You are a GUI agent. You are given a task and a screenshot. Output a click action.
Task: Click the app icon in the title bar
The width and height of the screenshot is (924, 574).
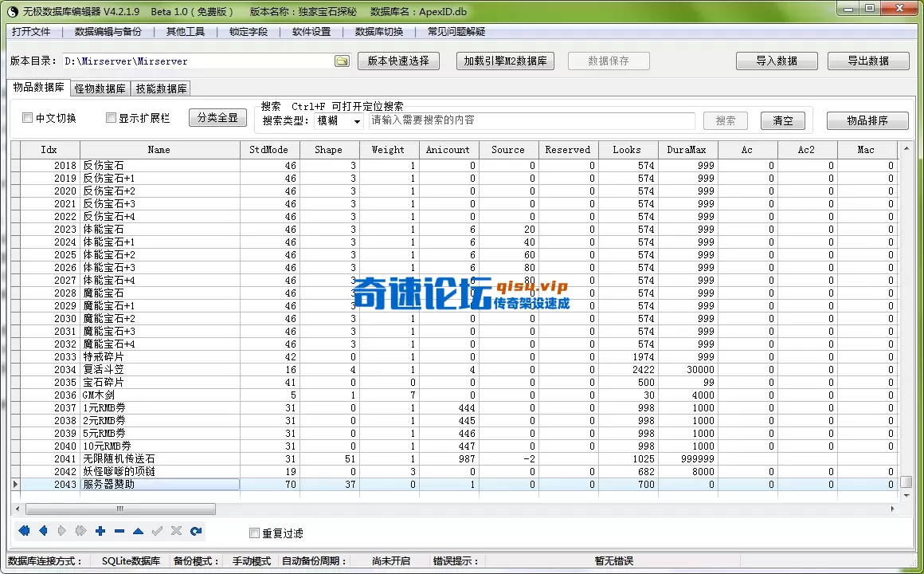click(x=12, y=11)
